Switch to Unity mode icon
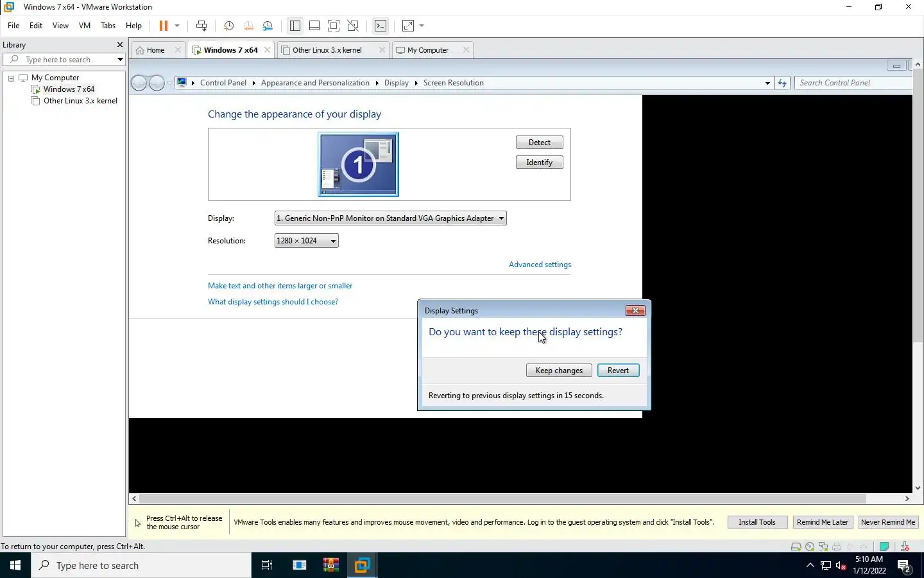 pos(353,26)
